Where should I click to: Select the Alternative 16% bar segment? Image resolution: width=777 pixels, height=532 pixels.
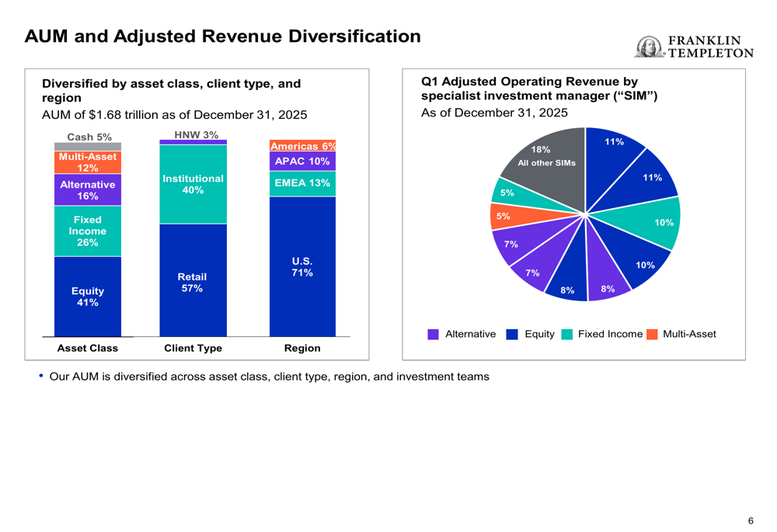[x=88, y=190]
